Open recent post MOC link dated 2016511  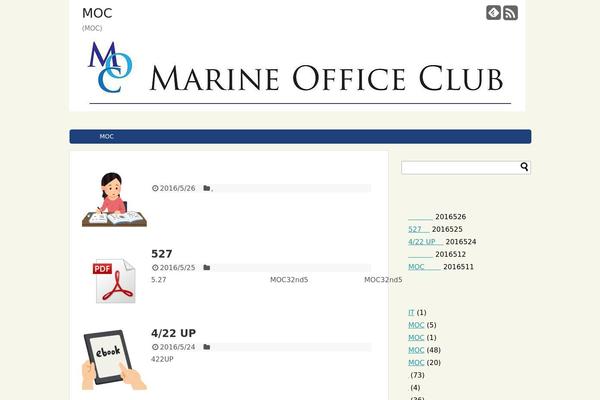tap(424, 267)
